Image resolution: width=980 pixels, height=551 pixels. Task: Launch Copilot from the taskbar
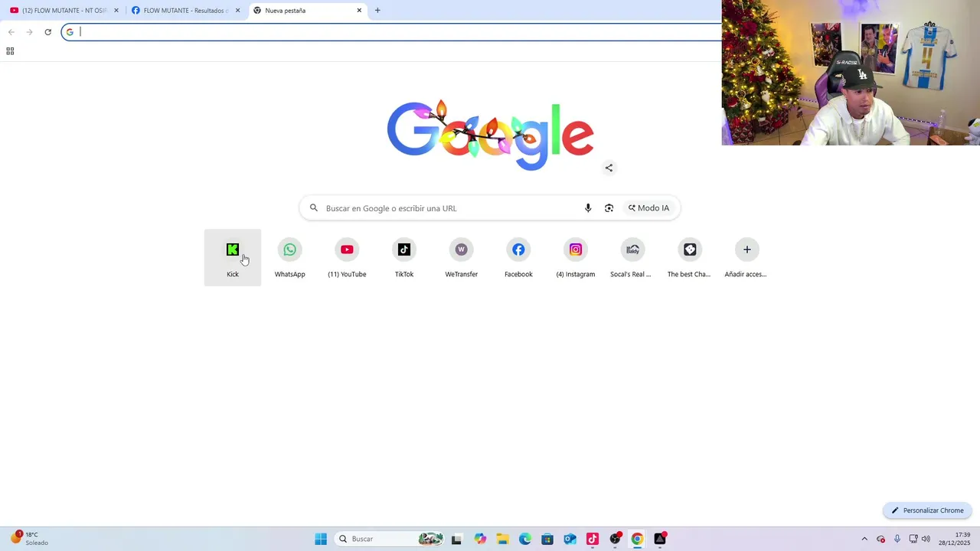[480, 539]
